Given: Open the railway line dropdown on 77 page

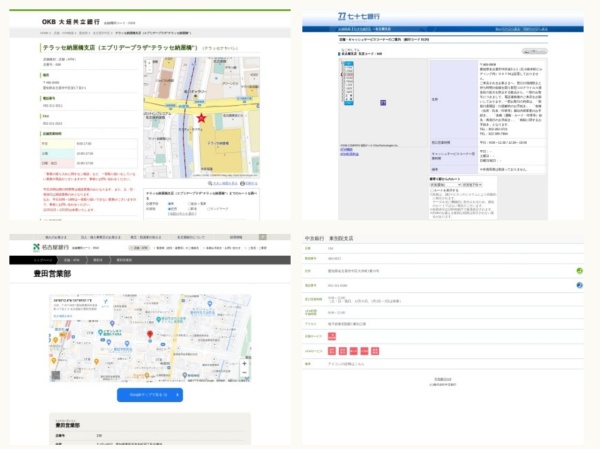Looking at the screenshot, I should [445, 185].
